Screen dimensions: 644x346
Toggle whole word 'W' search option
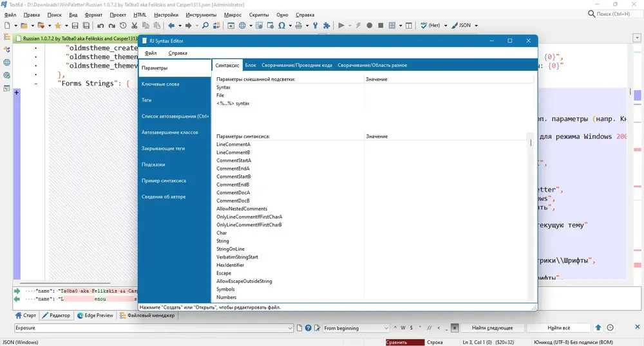click(x=403, y=328)
